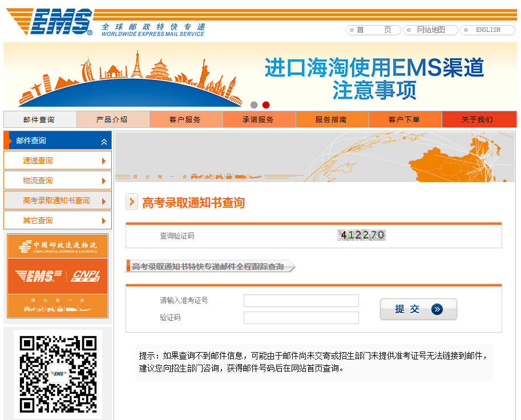Click the orange arrow icon beside 高考录取通知书查询 title

point(132,201)
